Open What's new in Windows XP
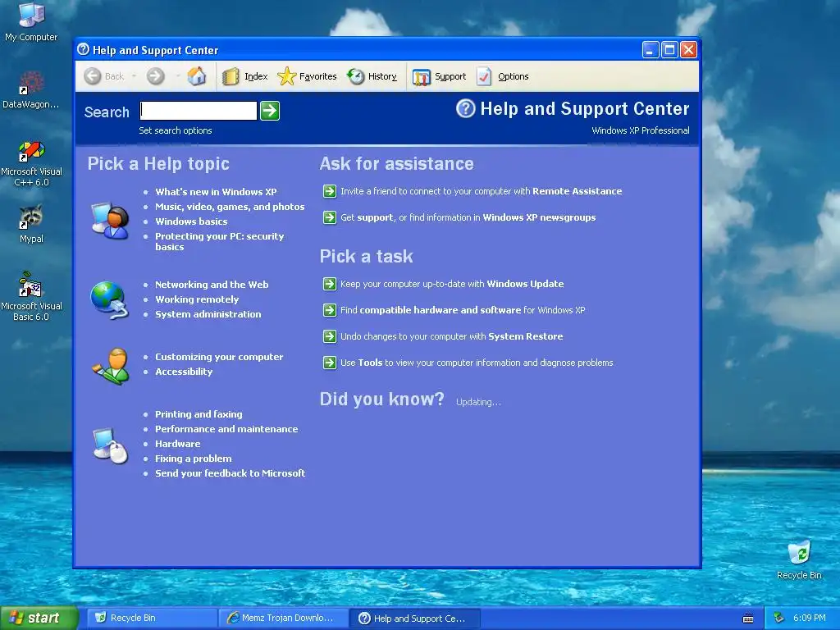Image resolution: width=840 pixels, height=630 pixels. pos(216,192)
